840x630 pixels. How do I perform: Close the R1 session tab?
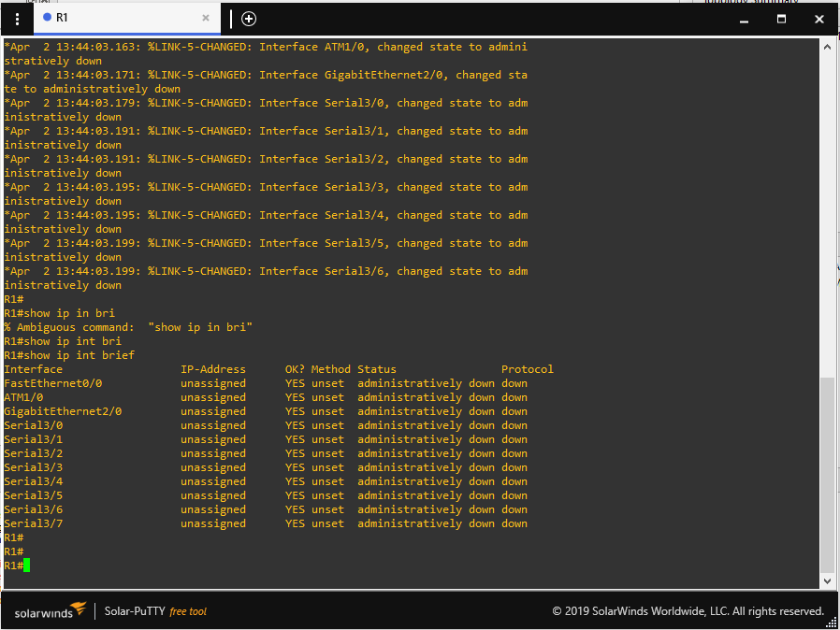[206, 18]
